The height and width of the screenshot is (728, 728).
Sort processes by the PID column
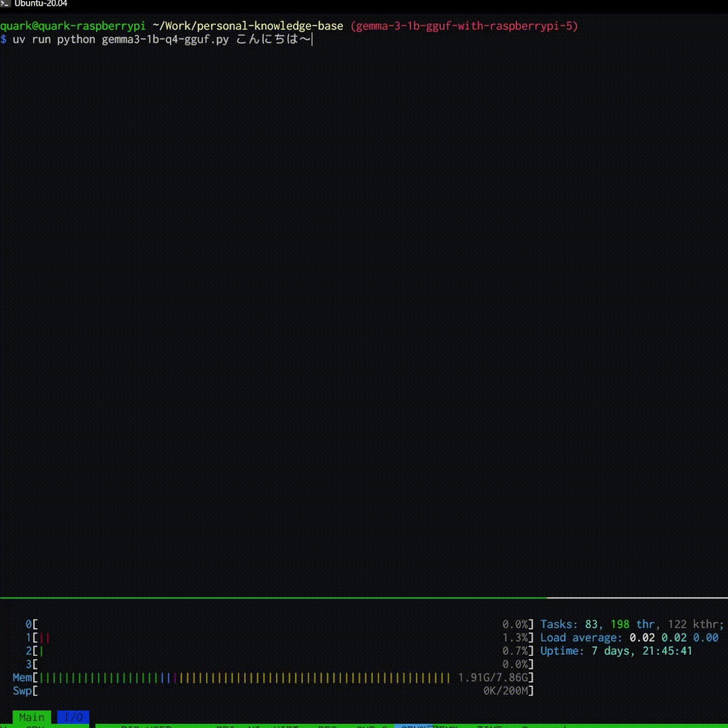(x=129, y=726)
